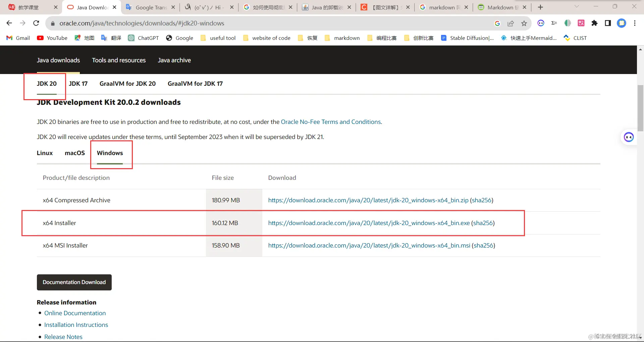Select the Linux platform tab
Screen dimensions: 644x342
pos(45,153)
